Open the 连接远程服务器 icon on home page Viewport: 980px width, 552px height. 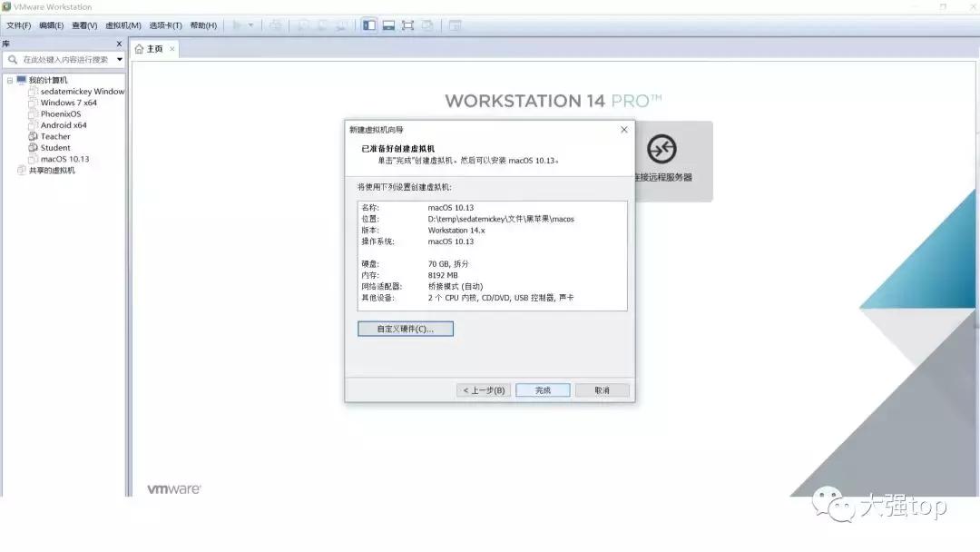(661, 150)
